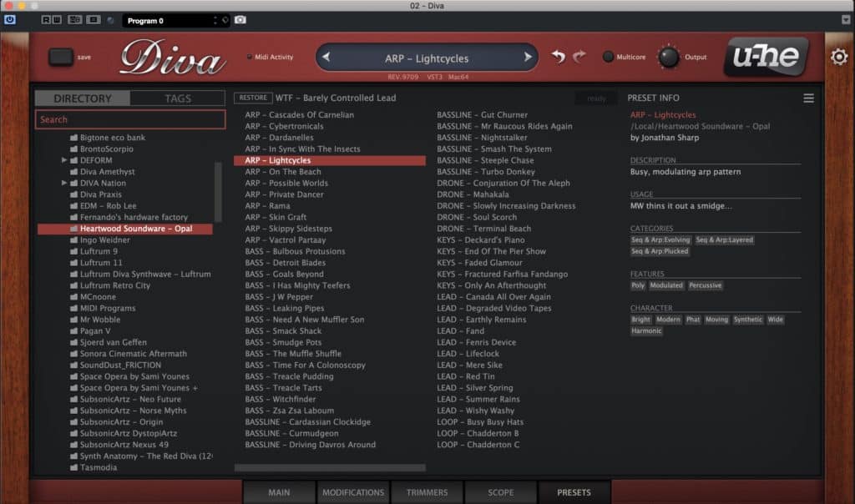Redo change with the redo arrow
Viewport: 855px width, 504px height.
click(579, 57)
